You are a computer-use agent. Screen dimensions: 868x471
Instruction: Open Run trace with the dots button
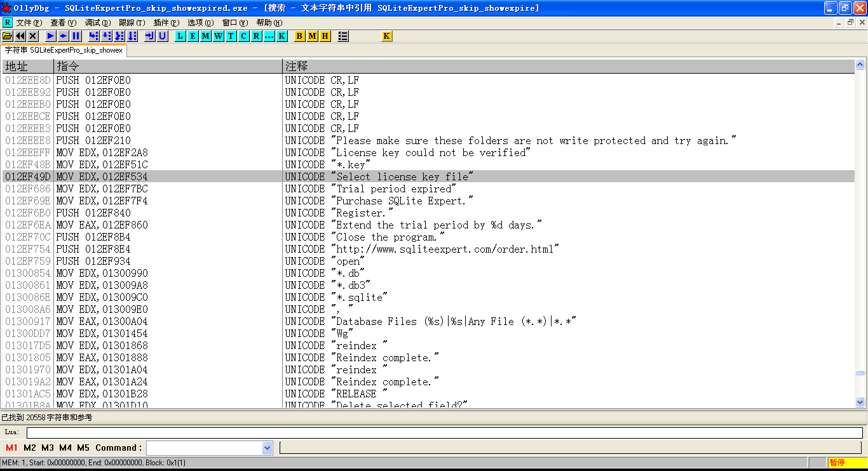pos(269,36)
